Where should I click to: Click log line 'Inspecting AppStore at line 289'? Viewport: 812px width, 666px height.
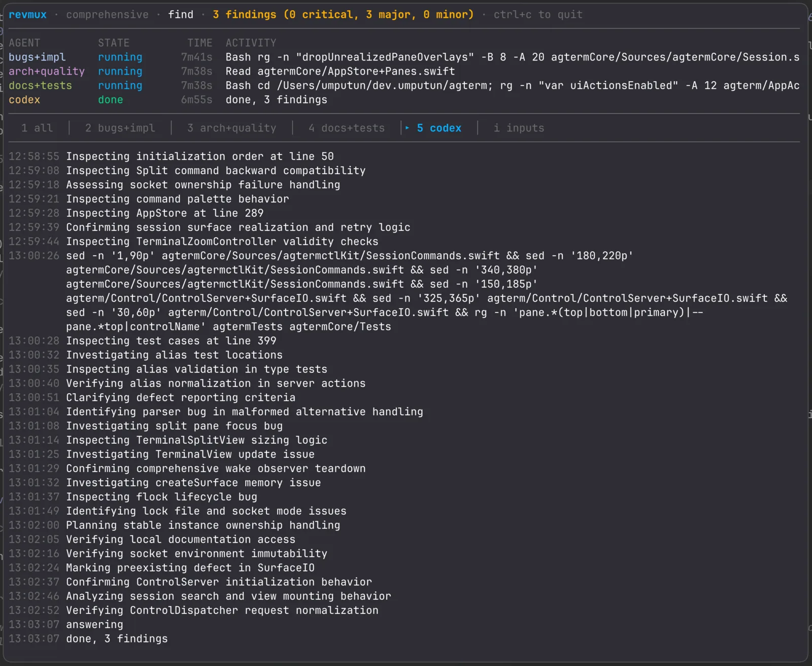click(x=165, y=213)
